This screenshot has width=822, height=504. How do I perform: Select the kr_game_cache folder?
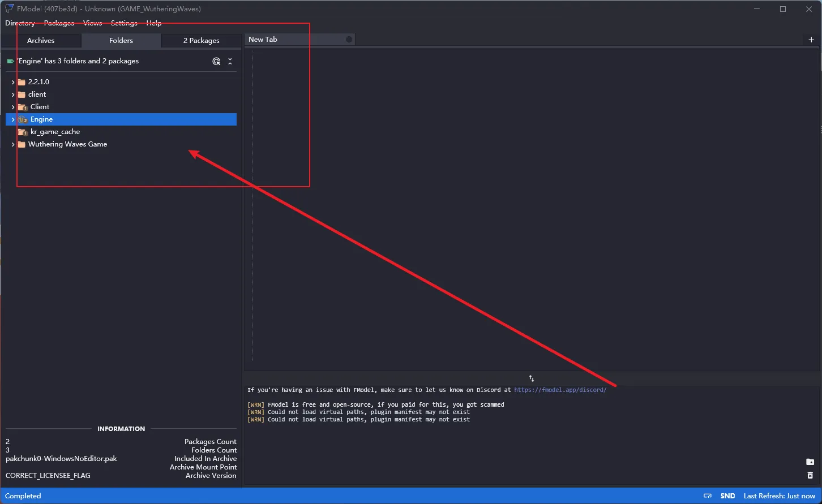[x=55, y=132]
